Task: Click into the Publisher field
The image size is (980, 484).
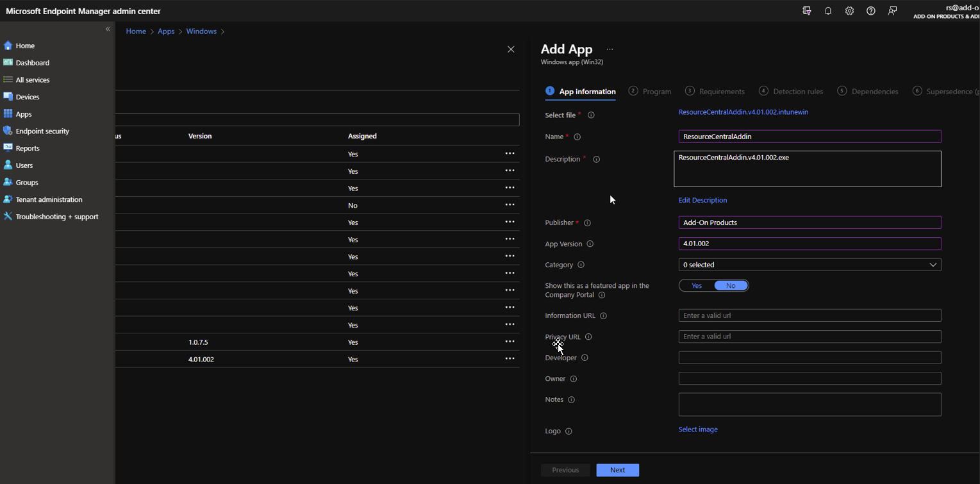Action: [x=810, y=222]
